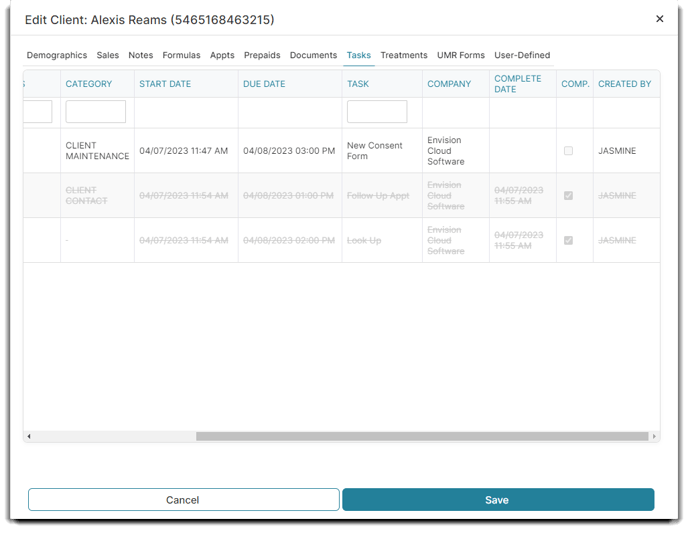688x539 pixels.
Task: Uncheck complete box for Look Up task
Action: (568, 241)
